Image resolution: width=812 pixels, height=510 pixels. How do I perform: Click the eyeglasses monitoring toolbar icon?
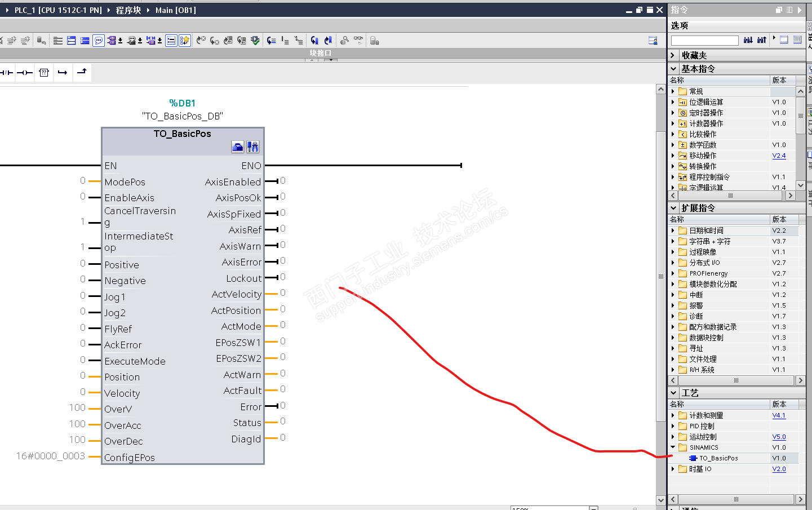point(358,41)
